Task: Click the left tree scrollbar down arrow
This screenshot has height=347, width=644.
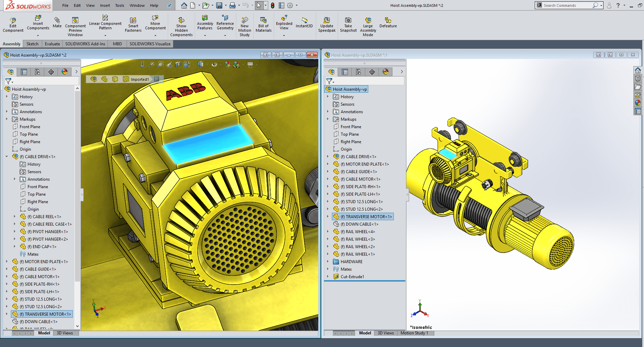Action: pos(77,326)
